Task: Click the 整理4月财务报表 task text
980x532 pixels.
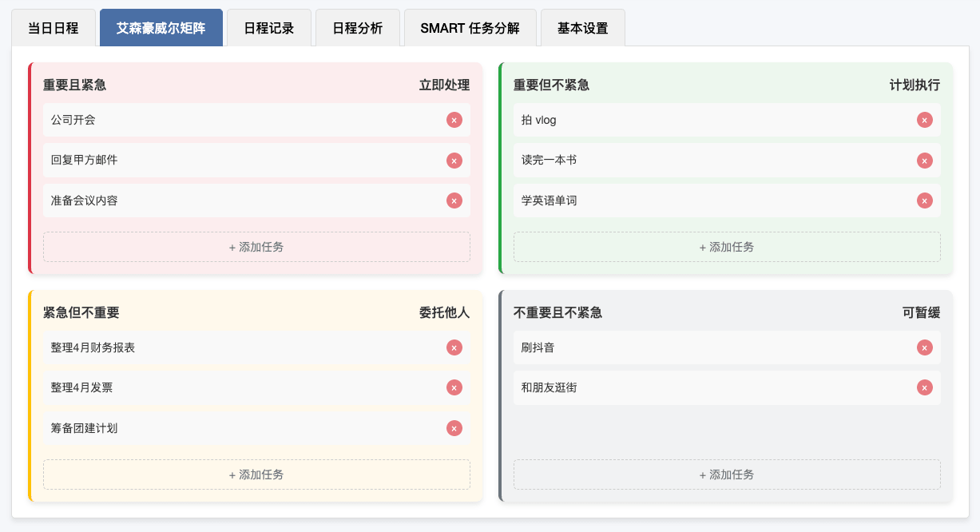Action: pyautogui.click(x=93, y=347)
